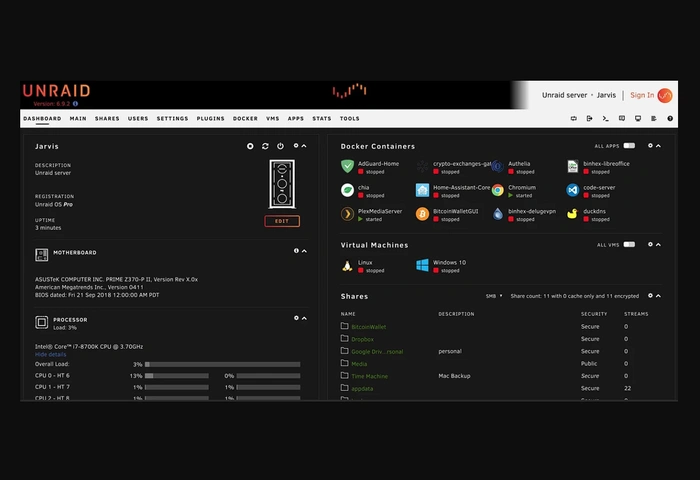Toggle the ALL APPS switch
Screen dimensions: 700x480
(x=629, y=146)
